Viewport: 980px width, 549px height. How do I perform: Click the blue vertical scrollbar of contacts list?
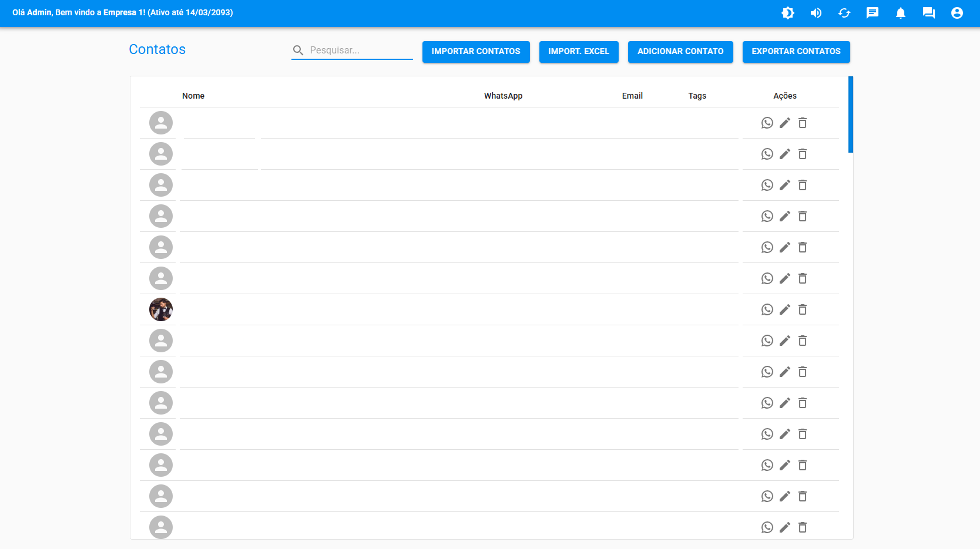[x=851, y=114]
